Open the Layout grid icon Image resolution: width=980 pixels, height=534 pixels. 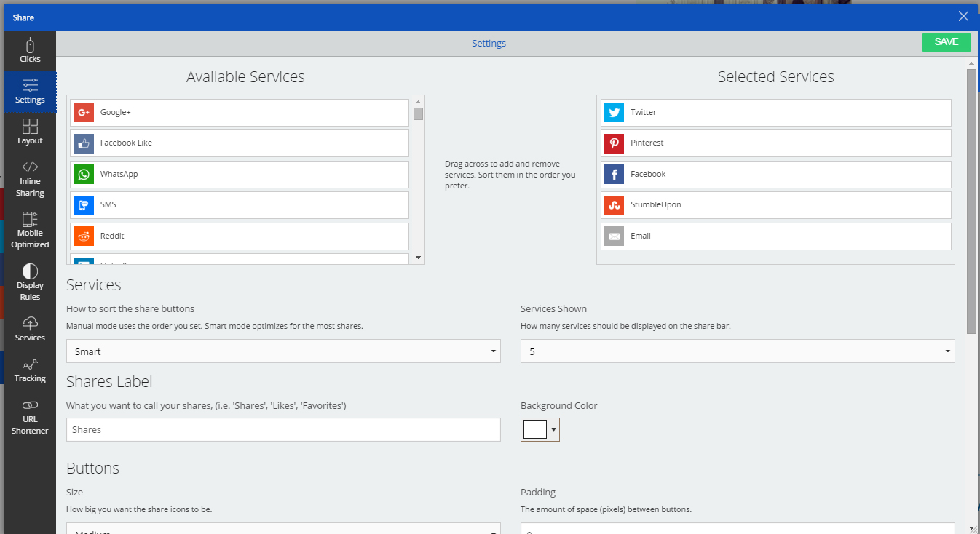(x=30, y=126)
